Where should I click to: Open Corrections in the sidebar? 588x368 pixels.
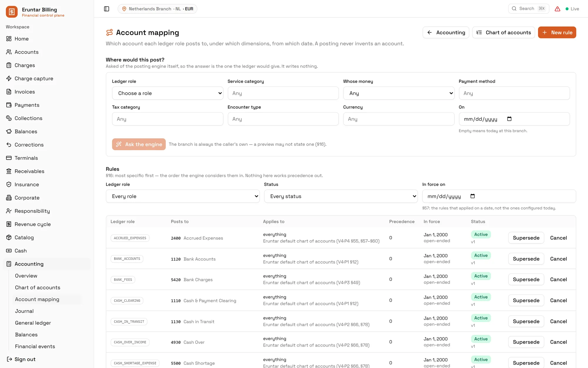47,145
